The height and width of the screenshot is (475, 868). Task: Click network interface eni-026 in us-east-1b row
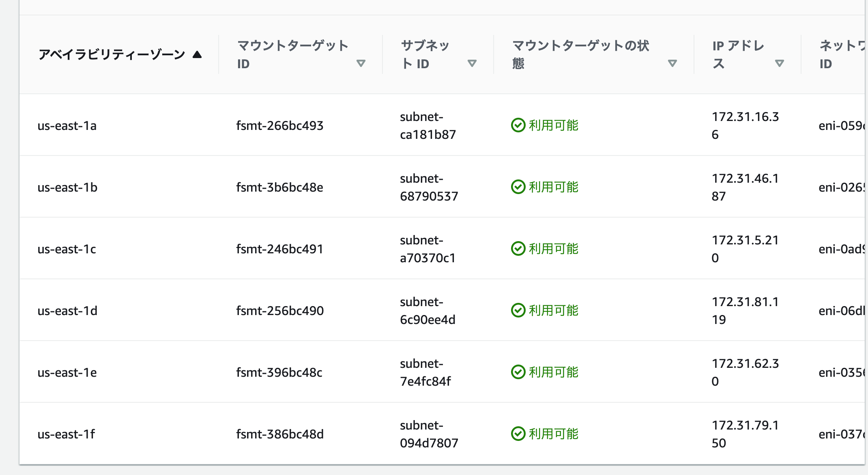coord(842,188)
